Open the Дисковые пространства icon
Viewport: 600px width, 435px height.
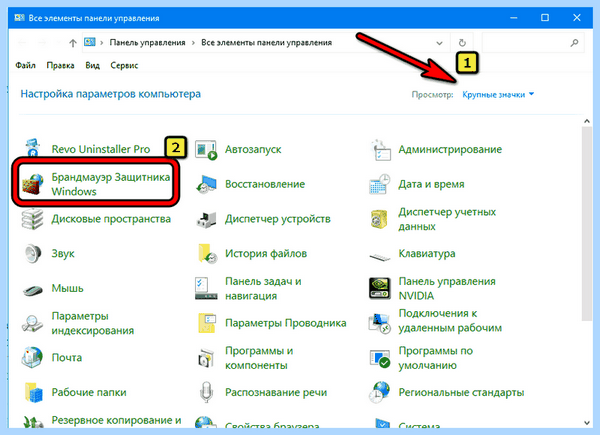coord(33,219)
